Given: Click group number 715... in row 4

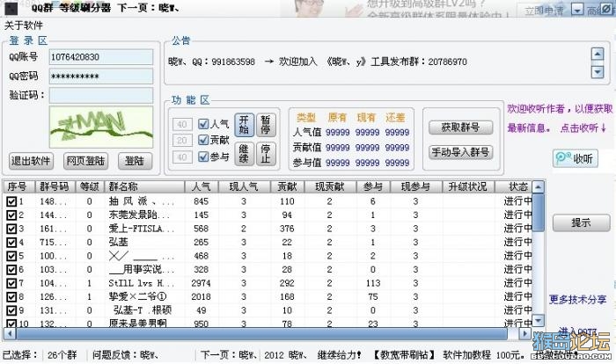Looking at the screenshot, I should 53,243.
